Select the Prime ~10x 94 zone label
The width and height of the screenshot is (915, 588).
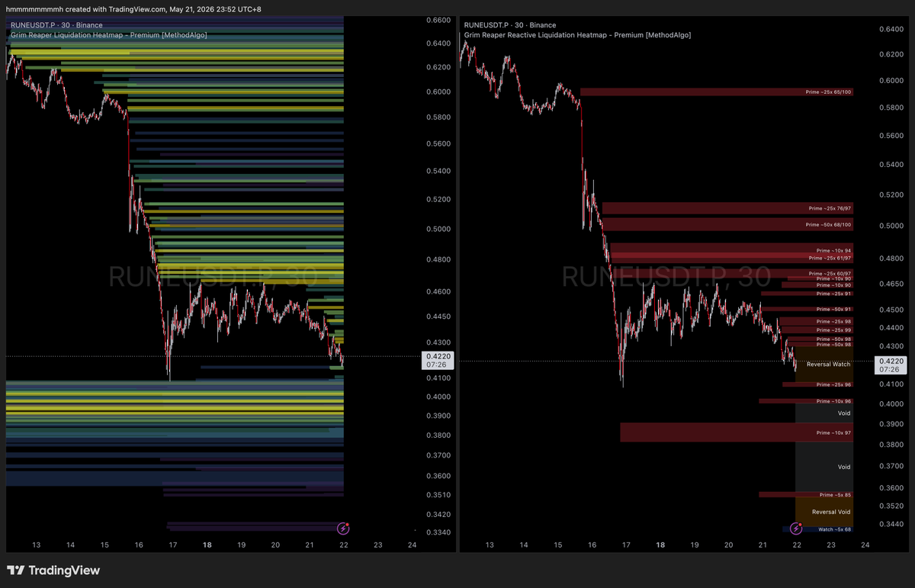[833, 250]
